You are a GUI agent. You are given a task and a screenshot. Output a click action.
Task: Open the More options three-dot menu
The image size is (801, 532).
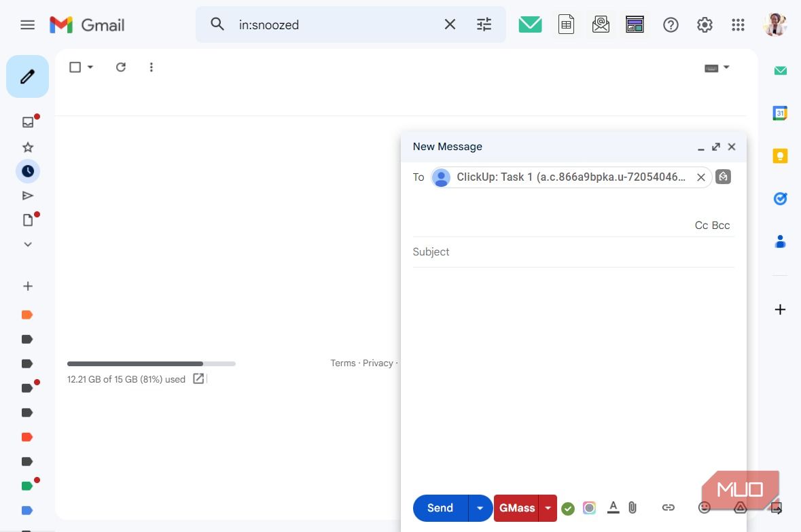coord(152,67)
